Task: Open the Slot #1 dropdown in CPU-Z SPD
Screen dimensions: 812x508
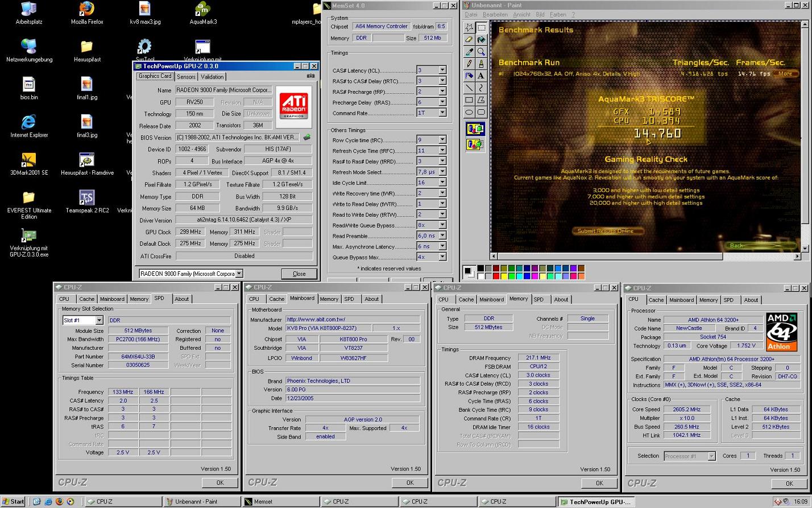Action: tap(99, 320)
